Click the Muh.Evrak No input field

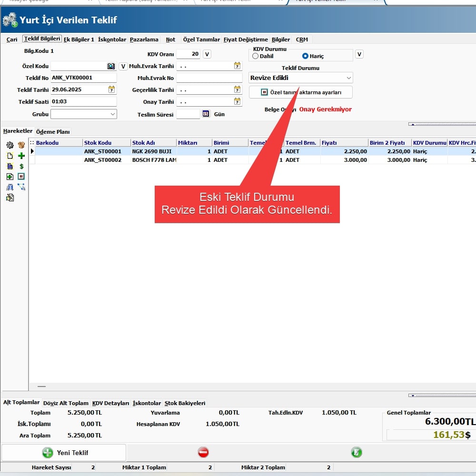point(209,78)
